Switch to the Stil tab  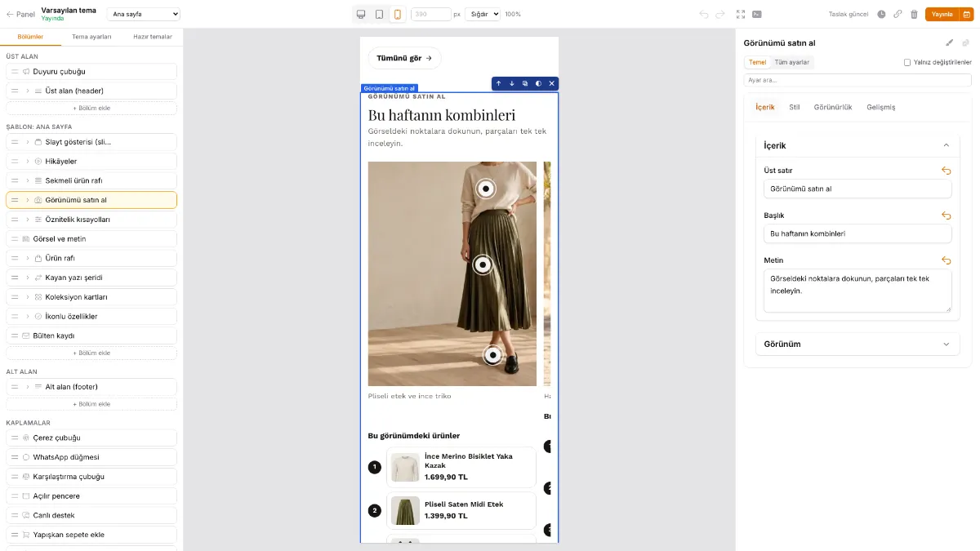tap(795, 107)
